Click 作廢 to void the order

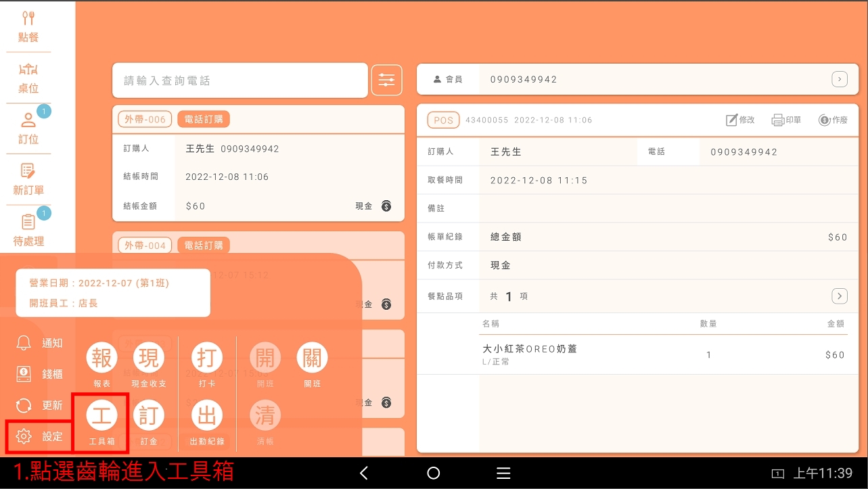pyautogui.click(x=833, y=120)
